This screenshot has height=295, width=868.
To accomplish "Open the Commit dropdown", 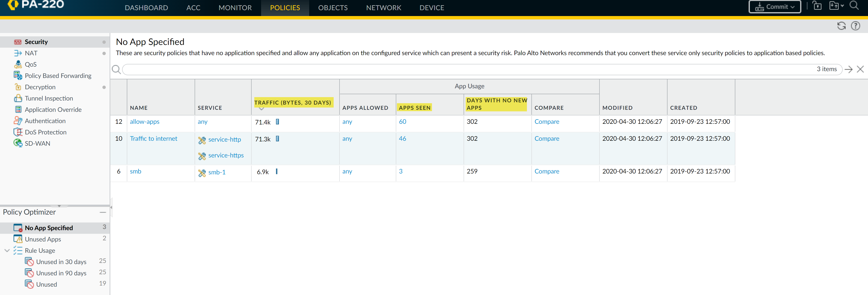I will (x=774, y=7).
